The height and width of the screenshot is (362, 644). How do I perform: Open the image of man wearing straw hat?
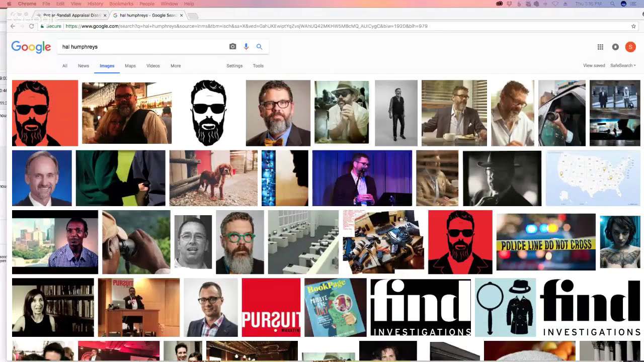342,113
